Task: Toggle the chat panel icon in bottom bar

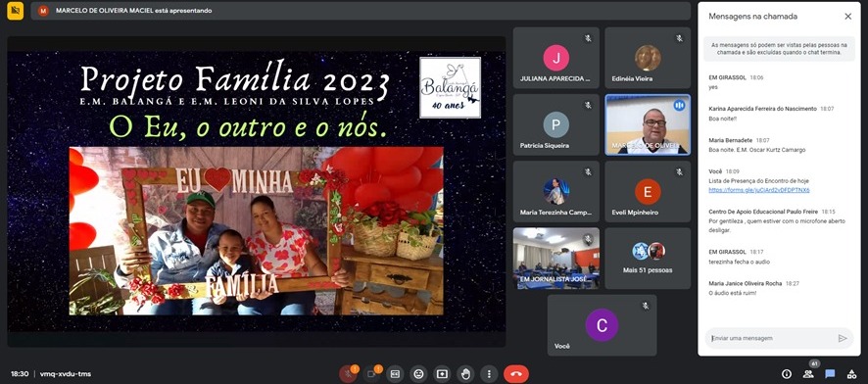Action: point(830,374)
